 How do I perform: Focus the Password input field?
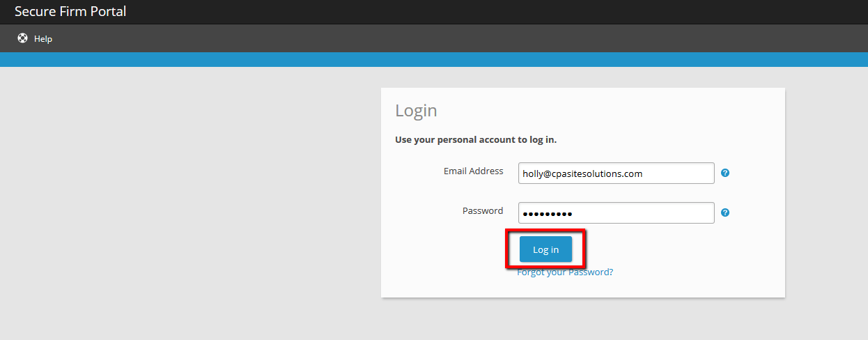[x=617, y=212]
